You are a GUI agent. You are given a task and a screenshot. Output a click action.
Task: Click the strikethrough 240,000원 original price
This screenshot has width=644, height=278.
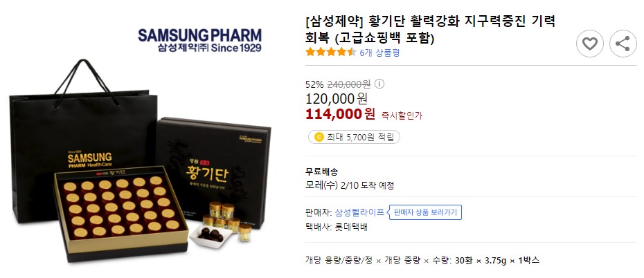[349, 84]
